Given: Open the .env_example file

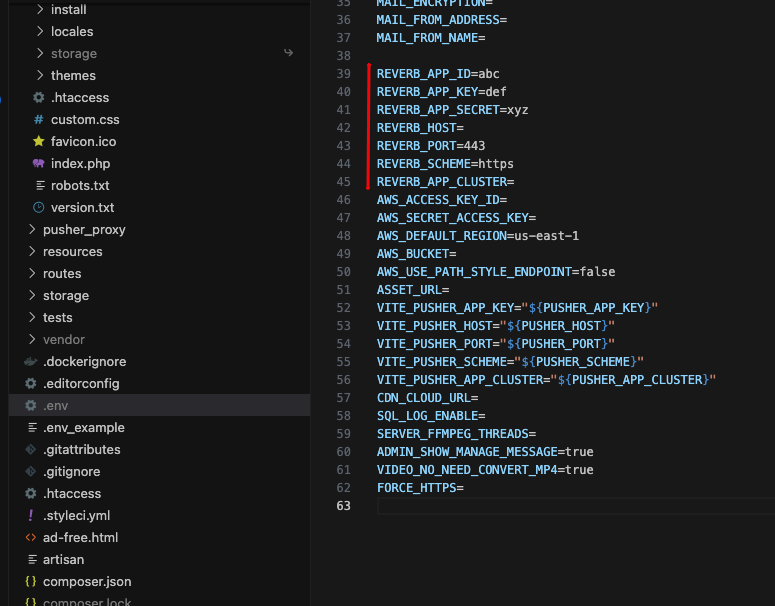Looking at the screenshot, I should click(x=83, y=428).
